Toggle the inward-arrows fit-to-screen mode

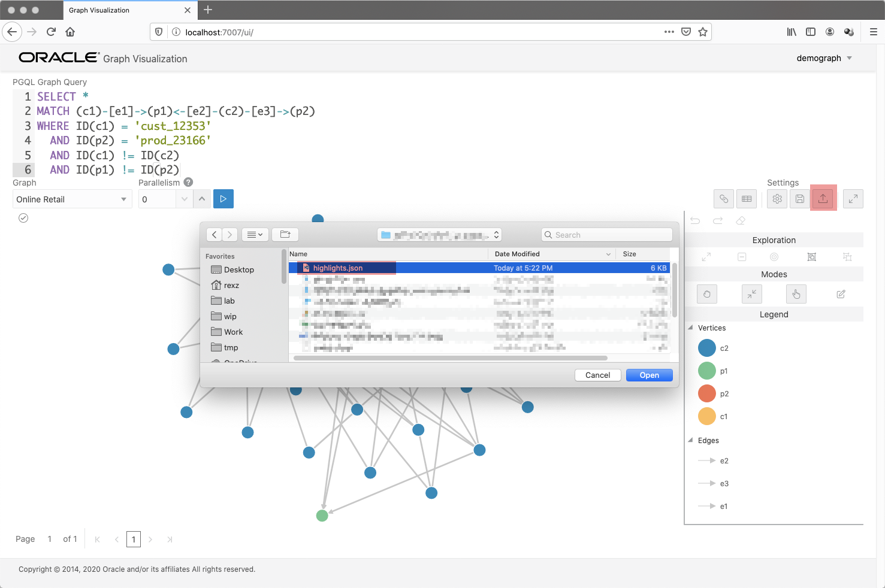pos(751,294)
